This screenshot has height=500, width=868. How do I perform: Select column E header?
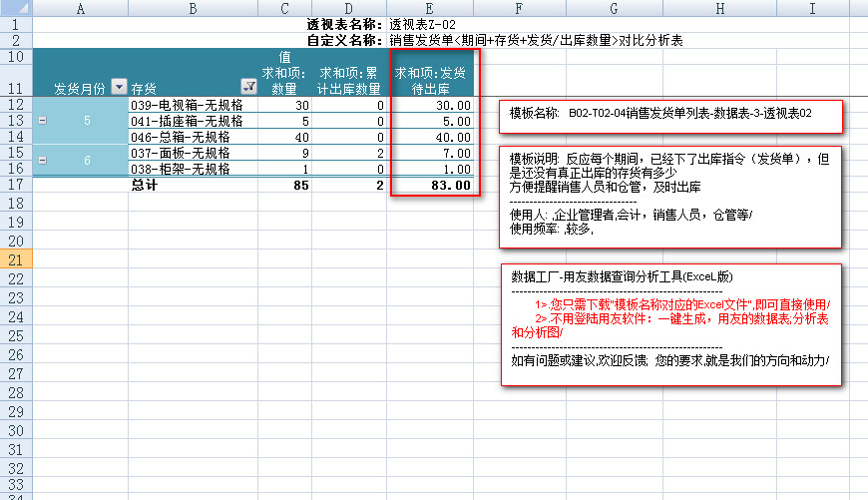point(432,8)
